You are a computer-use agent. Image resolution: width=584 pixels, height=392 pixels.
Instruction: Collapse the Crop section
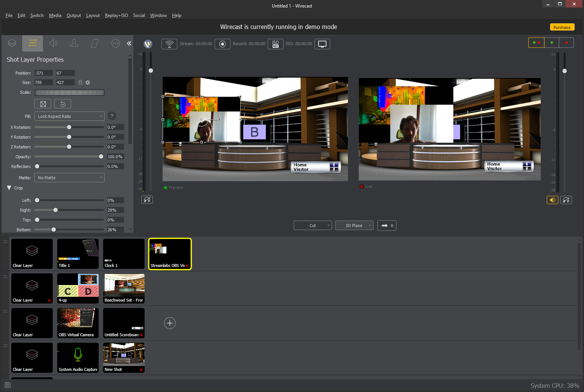[9, 188]
